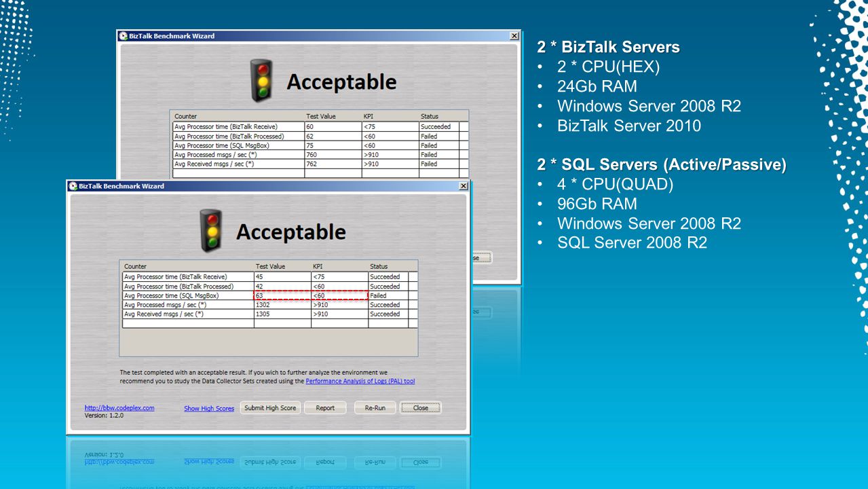Close the back BizTalk Benchmark Wizard with the X
Viewport: 868px width, 489px height.
pyautogui.click(x=514, y=36)
